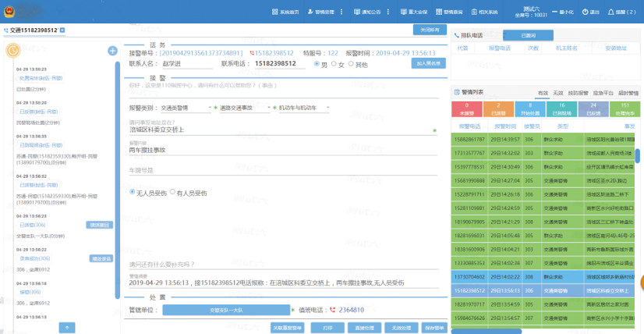The height and width of the screenshot is (334, 644).
Task: Switch to the 超时警情 tab
Action: (x=628, y=94)
